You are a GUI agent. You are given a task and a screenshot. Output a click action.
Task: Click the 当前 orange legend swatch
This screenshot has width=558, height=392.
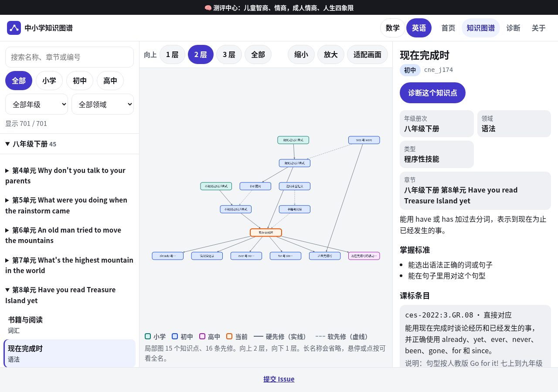click(x=229, y=336)
